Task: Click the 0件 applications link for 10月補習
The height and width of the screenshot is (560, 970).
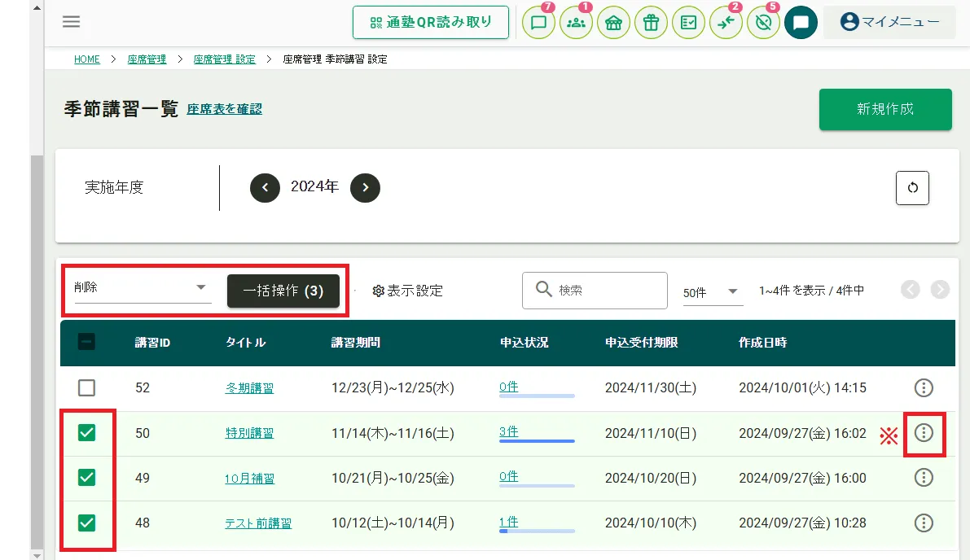Action: click(x=508, y=476)
